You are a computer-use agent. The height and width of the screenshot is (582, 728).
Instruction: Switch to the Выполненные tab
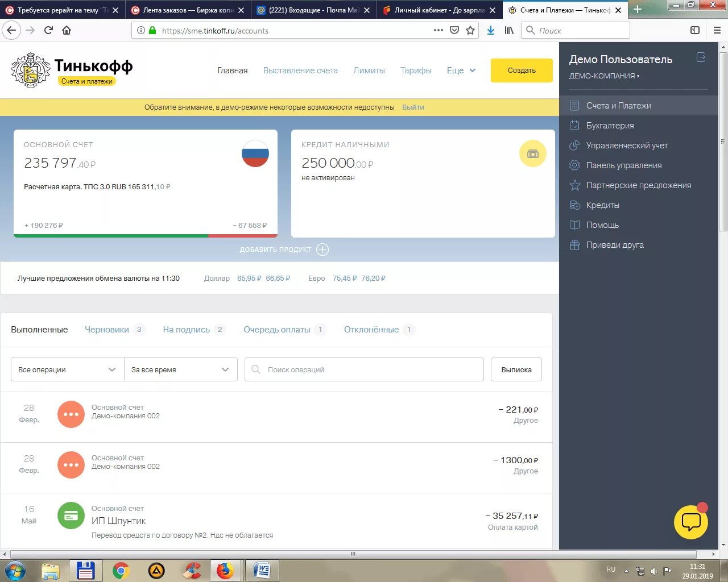pos(39,330)
